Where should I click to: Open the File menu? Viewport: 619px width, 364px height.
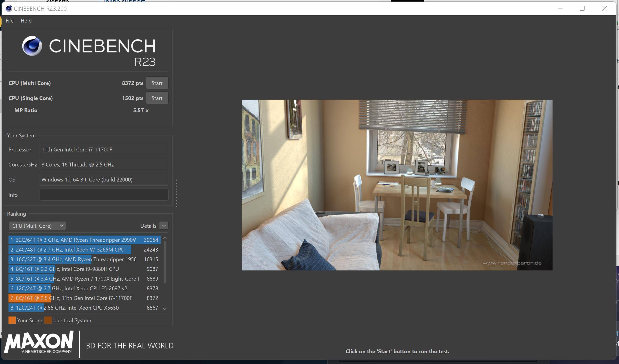click(9, 21)
